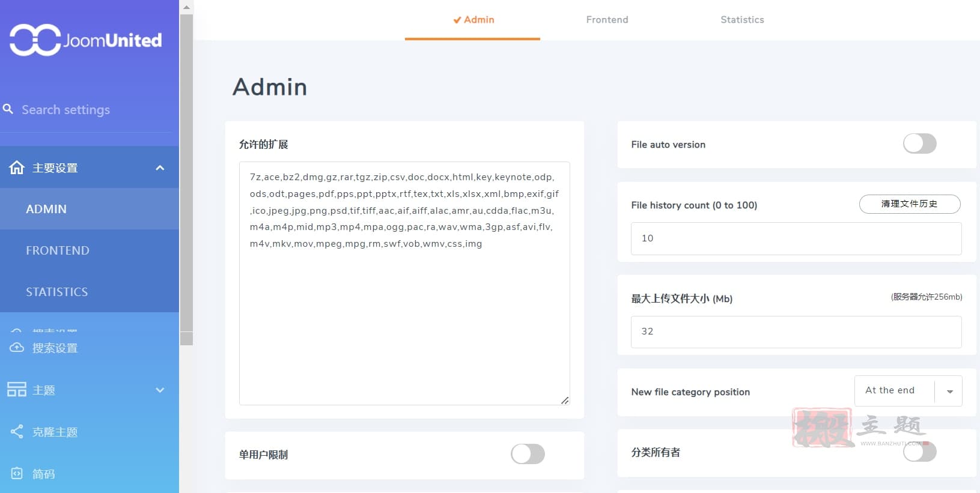Screen dimensions: 980x493
Task: Click the sidebar vertical scrollbar thumb
Action: click(186, 180)
